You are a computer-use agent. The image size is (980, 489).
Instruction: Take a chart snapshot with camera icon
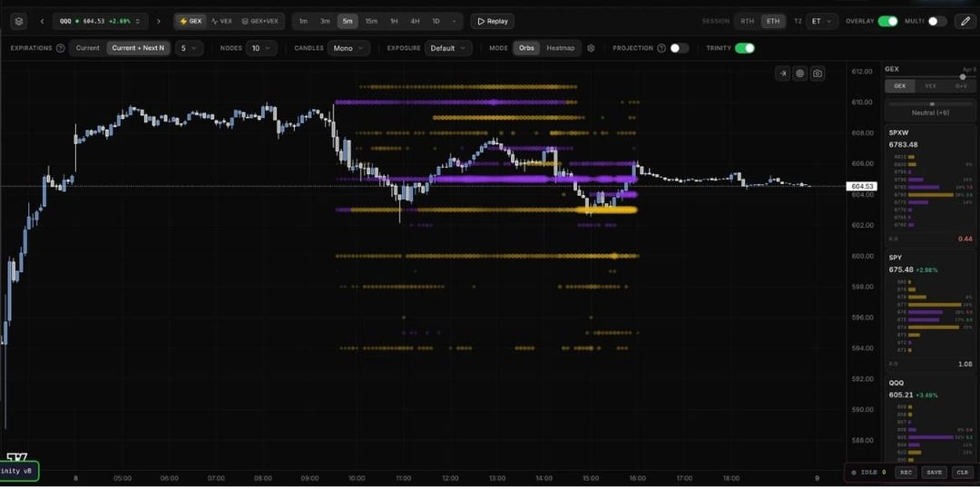818,73
